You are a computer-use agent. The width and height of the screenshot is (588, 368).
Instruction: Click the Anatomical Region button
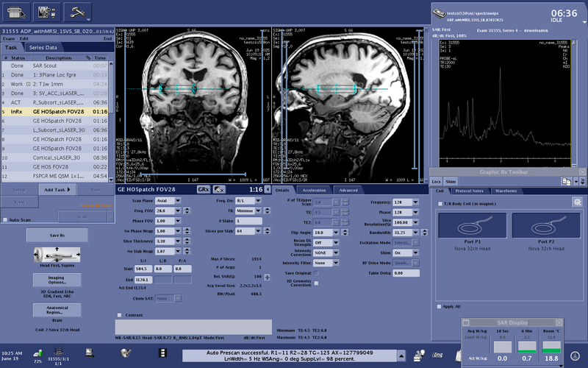[x=57, y=310]
